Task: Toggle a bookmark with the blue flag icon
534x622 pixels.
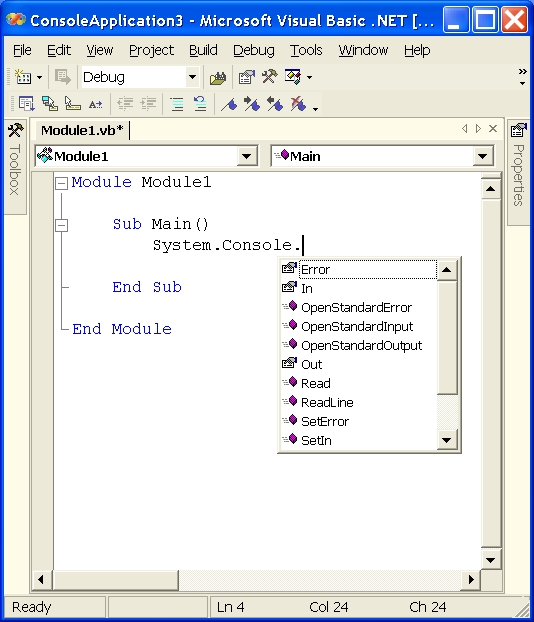Action: point(229,104)
